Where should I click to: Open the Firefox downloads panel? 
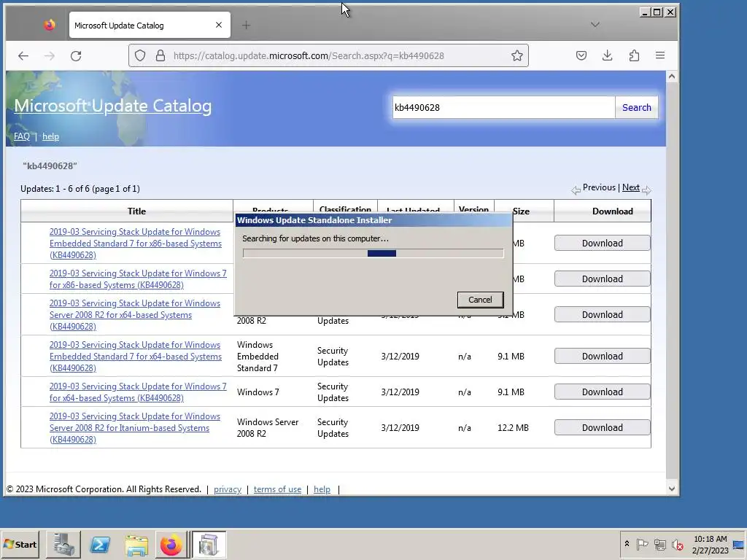(x=607, y=55)
